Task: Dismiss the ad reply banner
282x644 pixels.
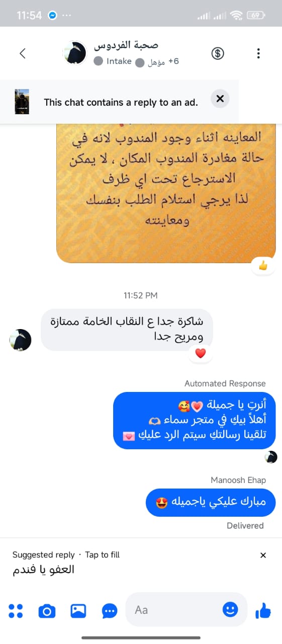Action: pyautogui.click(x=220, y=99)
